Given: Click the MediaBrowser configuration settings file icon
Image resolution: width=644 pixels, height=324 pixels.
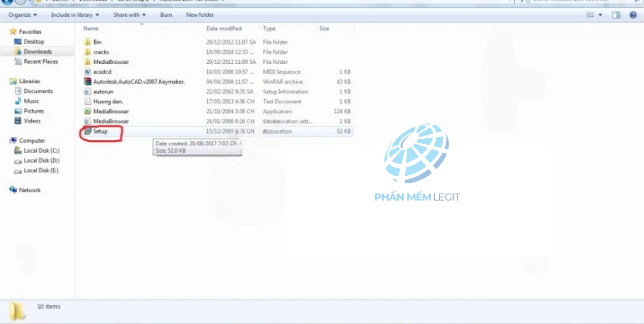Looking at the screenshot, I should coord(87,121).
